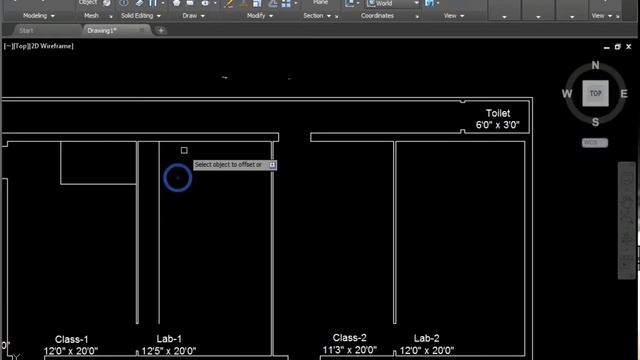
Task: Select the 6'0" x 3'0" dimension text
Action: 497,124
